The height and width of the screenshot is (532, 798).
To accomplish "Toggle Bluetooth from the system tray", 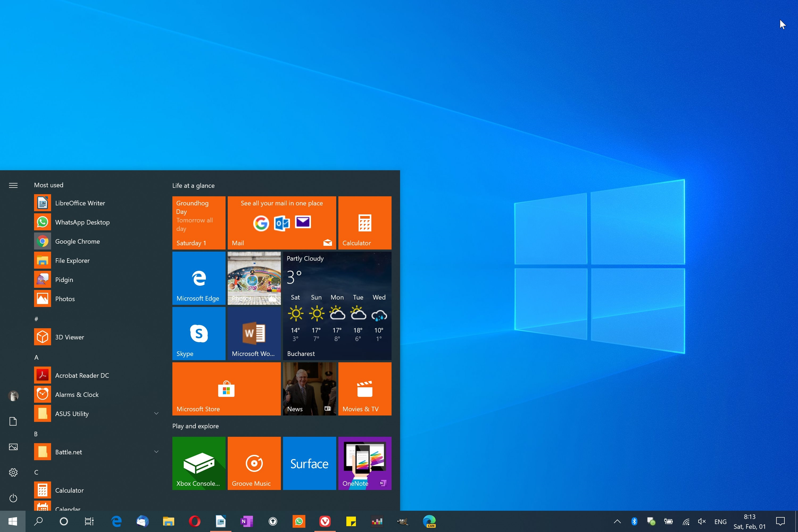I will point(634,521).
